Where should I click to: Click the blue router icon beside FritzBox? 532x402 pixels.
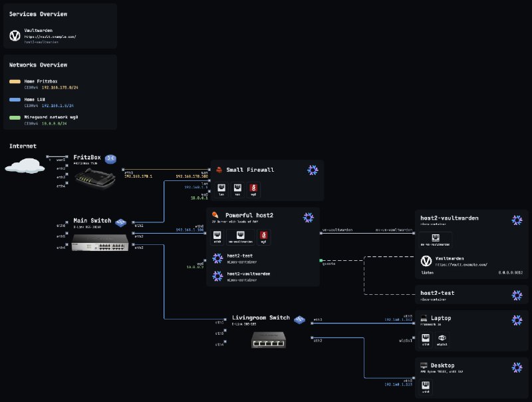click(x=110, y=159)
